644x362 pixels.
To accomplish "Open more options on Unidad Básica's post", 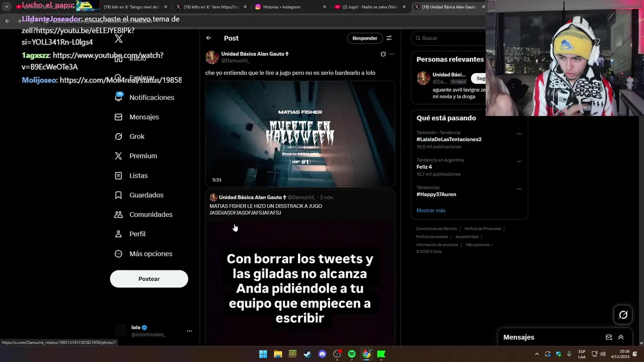I will coord(392,54).
